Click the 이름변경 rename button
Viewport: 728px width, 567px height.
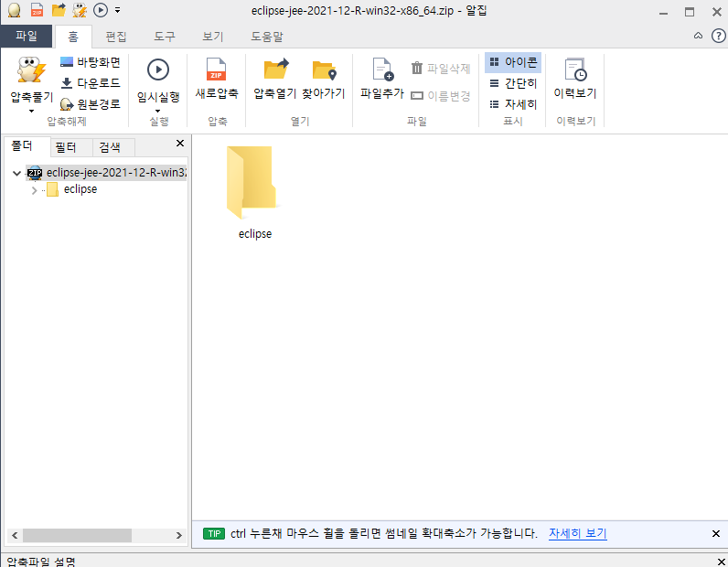[x=441, y=96]
